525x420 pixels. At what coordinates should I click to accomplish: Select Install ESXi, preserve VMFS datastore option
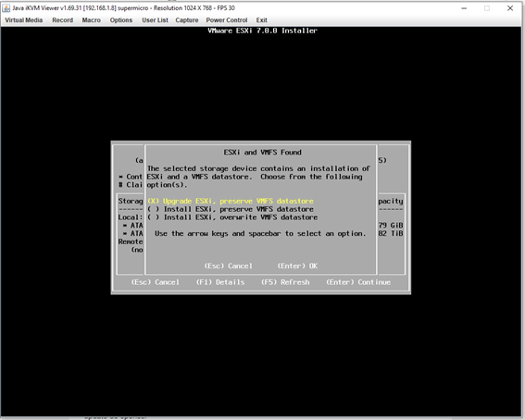click(x=231, y=209)
